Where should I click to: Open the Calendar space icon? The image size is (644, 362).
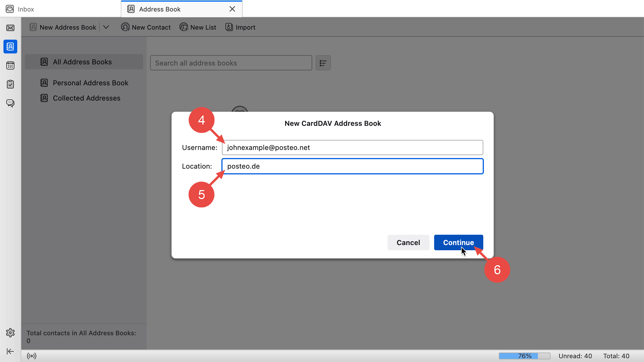pyautogui.click(x=10, y=66)
